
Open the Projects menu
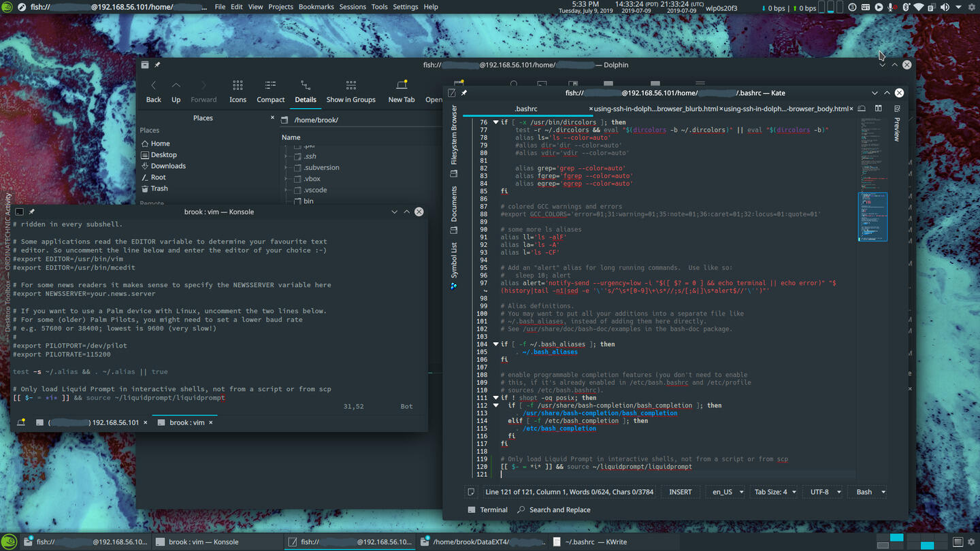280,7
